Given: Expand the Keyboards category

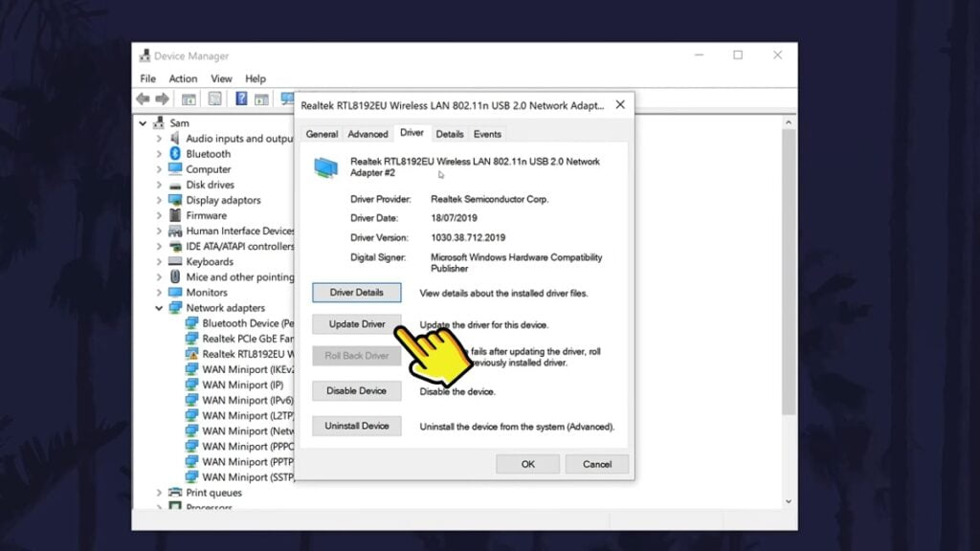Looking at the screenshot, I should pos(159,262).
